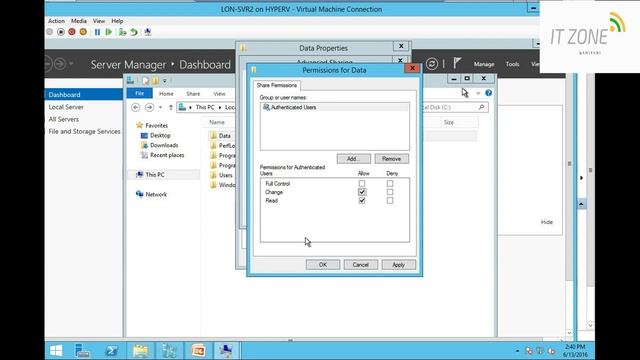Viewport: 640px width, 360px height.
Task: Click the green Revert arrow icon
Action: coord(134,32)
